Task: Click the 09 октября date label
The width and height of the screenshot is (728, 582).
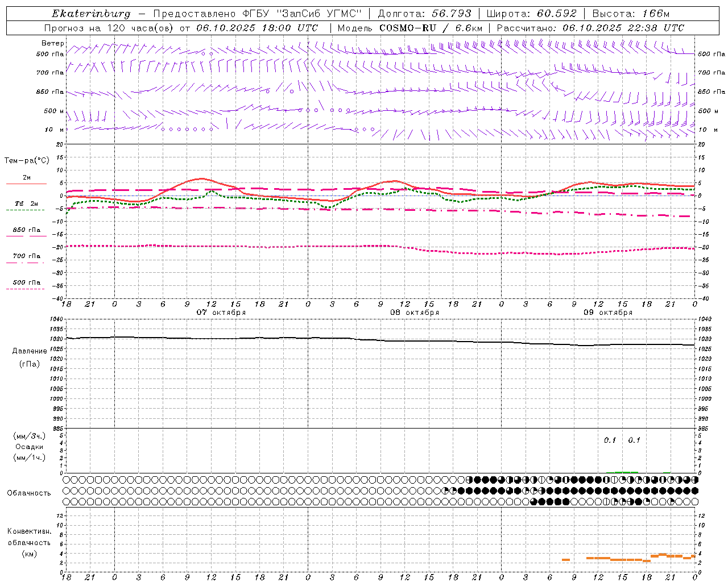Action: click(x=608, y=313)
